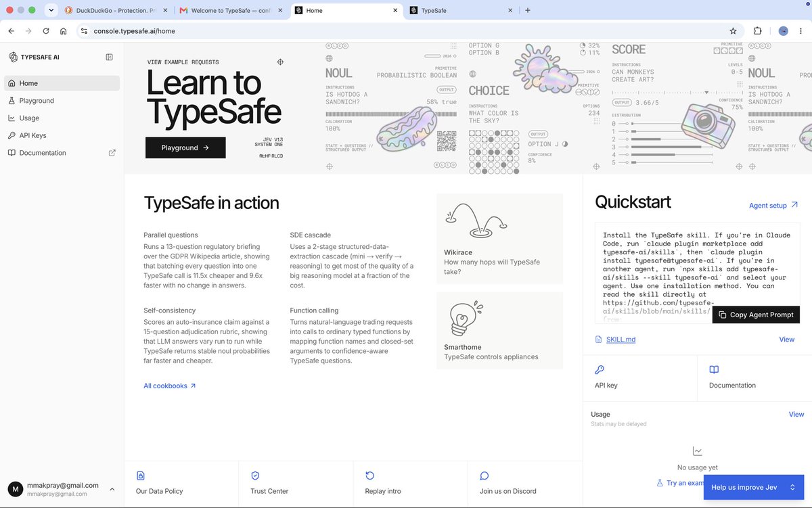This screenshot has height=508, width=812.
Task: Open the Smarthome example card
Action: (499, 331)
